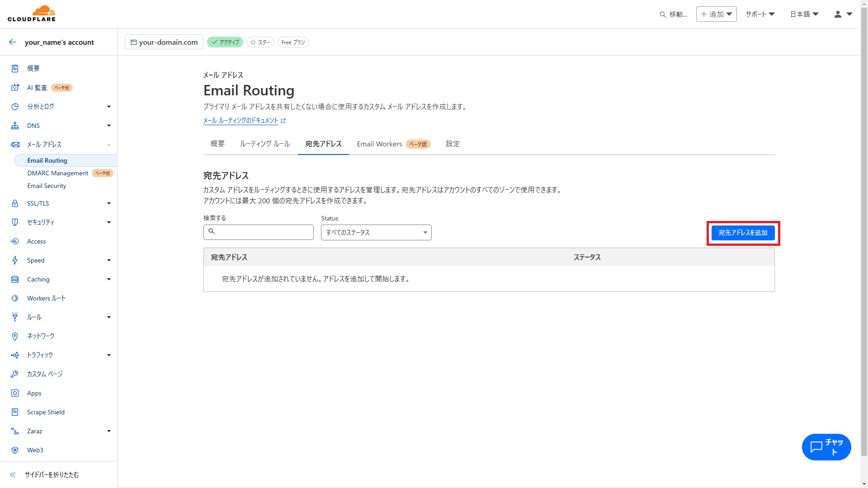Click the Web3 sidebar icon

coord(15,450)
